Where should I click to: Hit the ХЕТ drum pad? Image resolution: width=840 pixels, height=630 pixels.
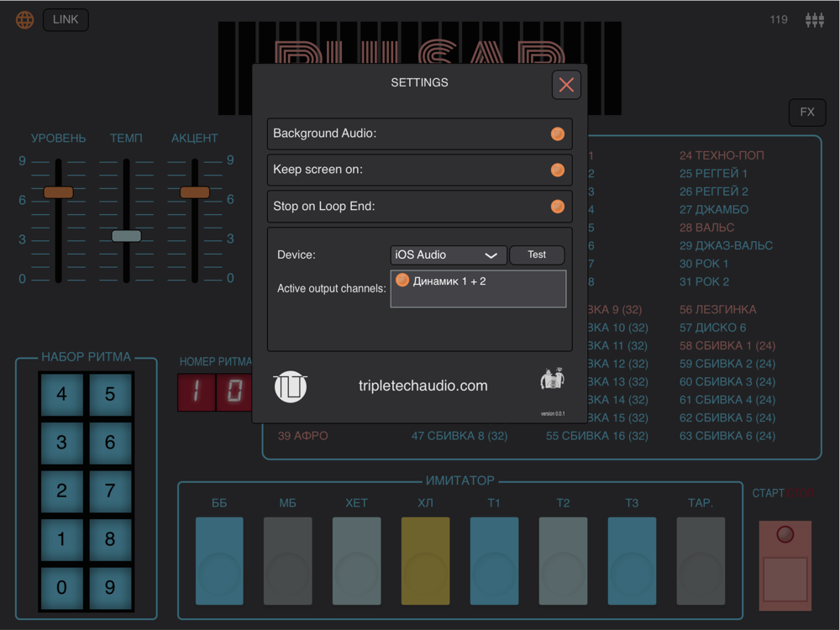pyautogui.click(x=357, y=561)
